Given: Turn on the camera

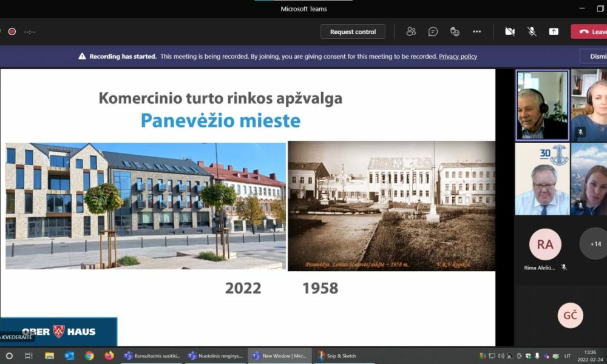Looking at the screenshot, I should point(510,32).
